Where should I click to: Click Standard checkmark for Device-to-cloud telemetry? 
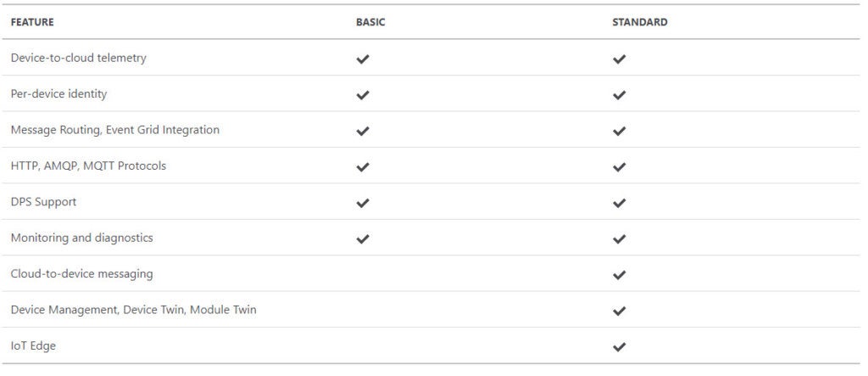[x=619, y=59]
